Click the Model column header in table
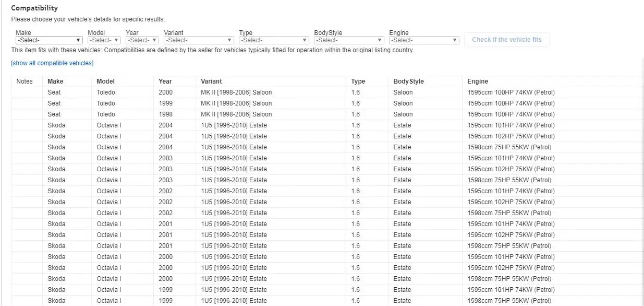 click(x=105, y=81)
